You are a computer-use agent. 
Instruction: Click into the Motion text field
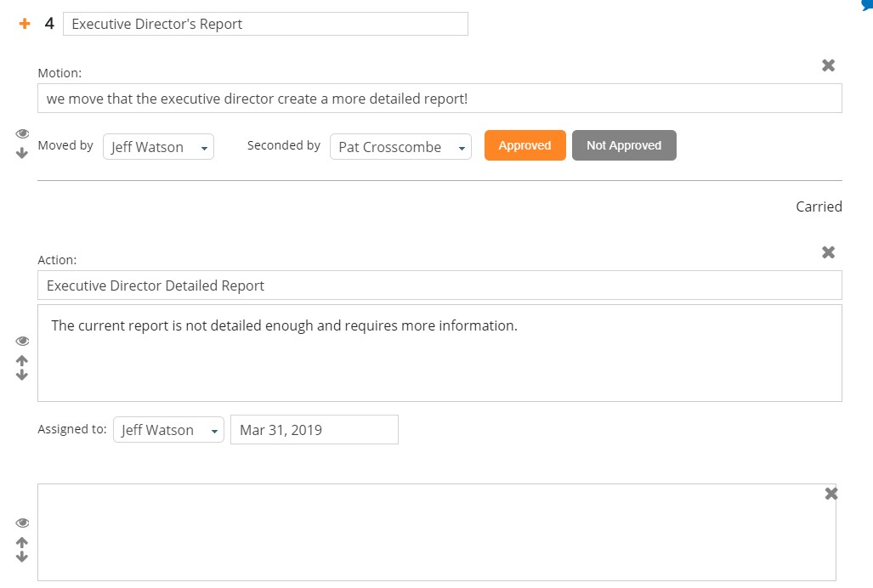click(x=439, y=99)
